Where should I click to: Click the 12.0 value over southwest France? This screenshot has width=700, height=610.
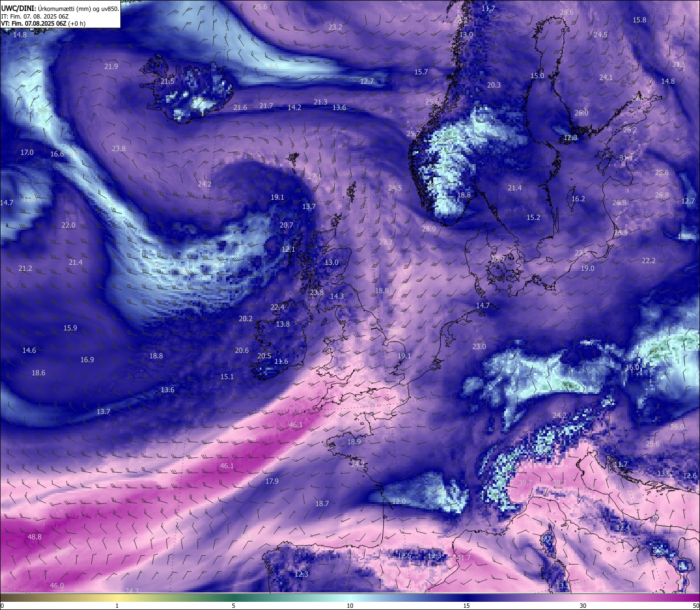point(399,502)
